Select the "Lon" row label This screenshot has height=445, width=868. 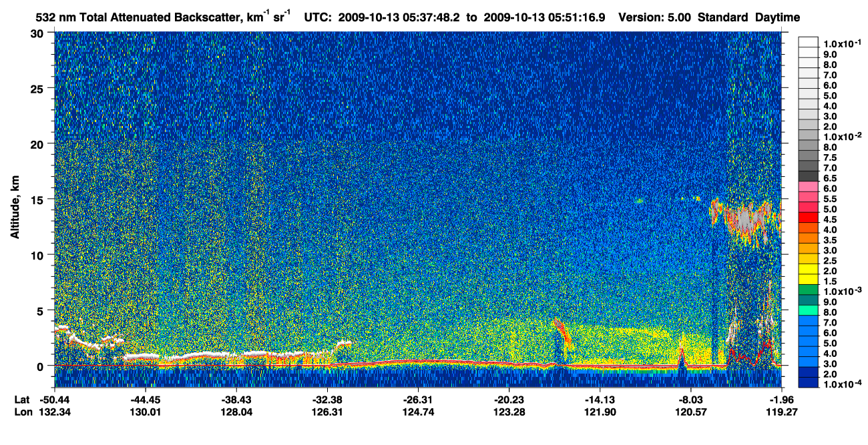[x=22, y=412]
